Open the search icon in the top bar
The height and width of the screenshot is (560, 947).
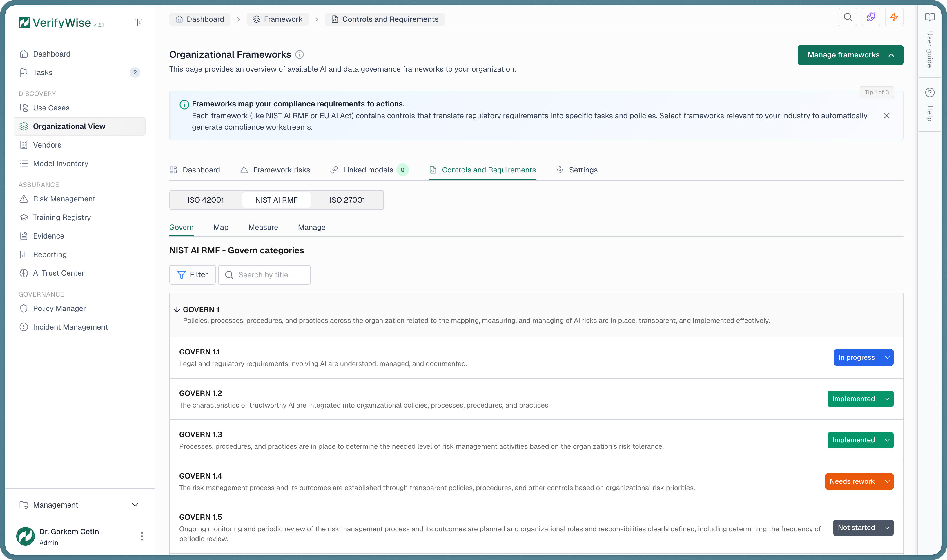tap(847, 17)
